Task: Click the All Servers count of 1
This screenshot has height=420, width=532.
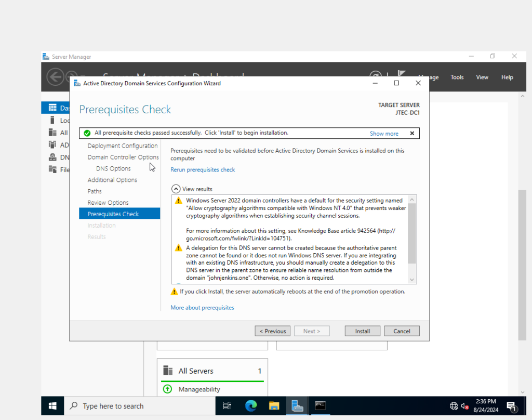Action: tap(260, 371)
